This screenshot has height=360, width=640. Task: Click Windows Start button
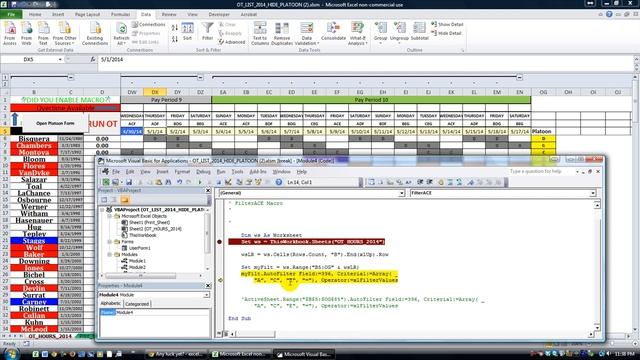(x=11, y=353)
